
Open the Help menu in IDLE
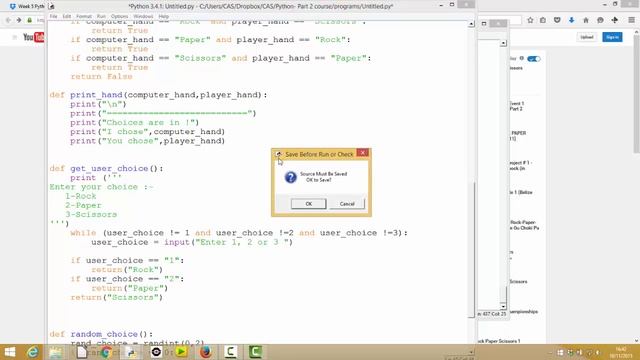point(164,16)
